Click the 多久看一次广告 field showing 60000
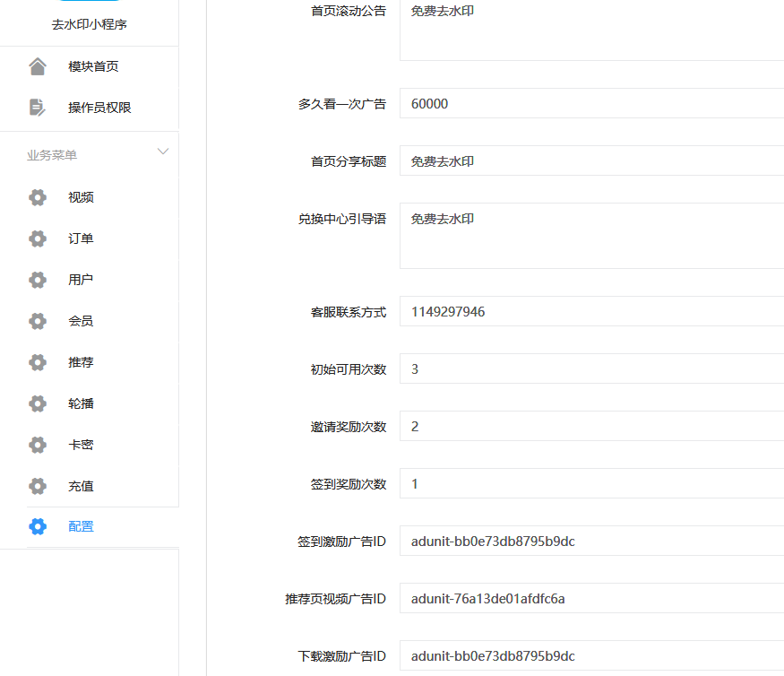The image size is (784, 676). [x=591, y=104]
